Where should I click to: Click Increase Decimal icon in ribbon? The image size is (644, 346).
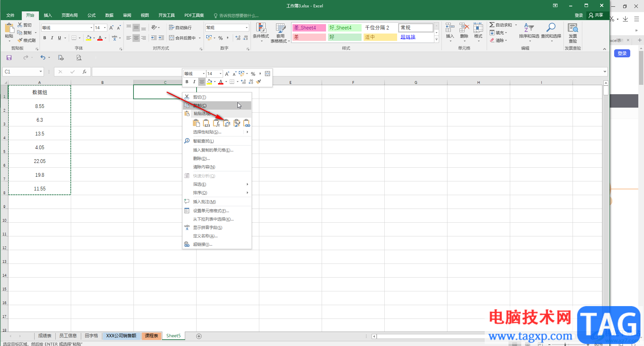click(238, 38)
